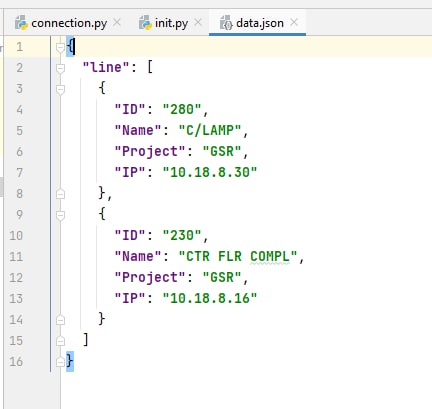Click line number 7 in gutter
The image size is (432, 409).
pos(20,173)
